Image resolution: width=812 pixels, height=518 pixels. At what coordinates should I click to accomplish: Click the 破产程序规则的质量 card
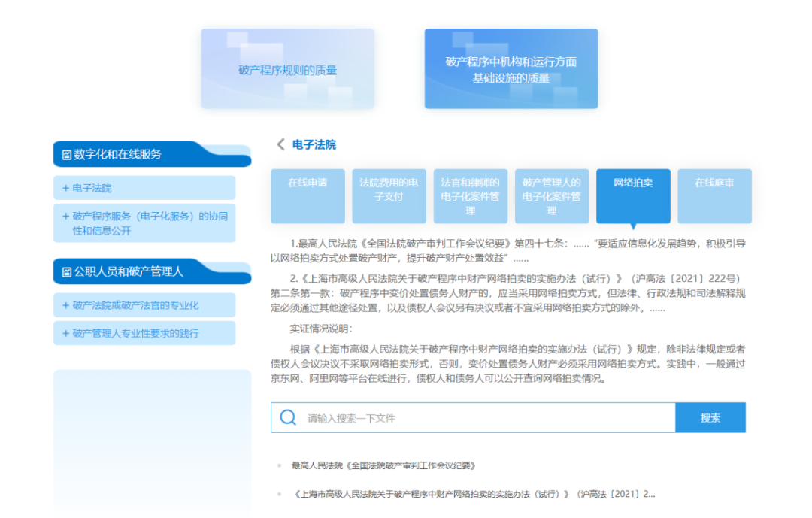tap(287, 69)
